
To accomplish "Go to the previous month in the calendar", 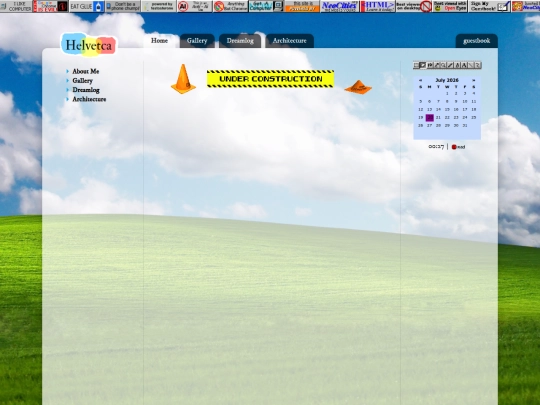I will pos(420,80).
